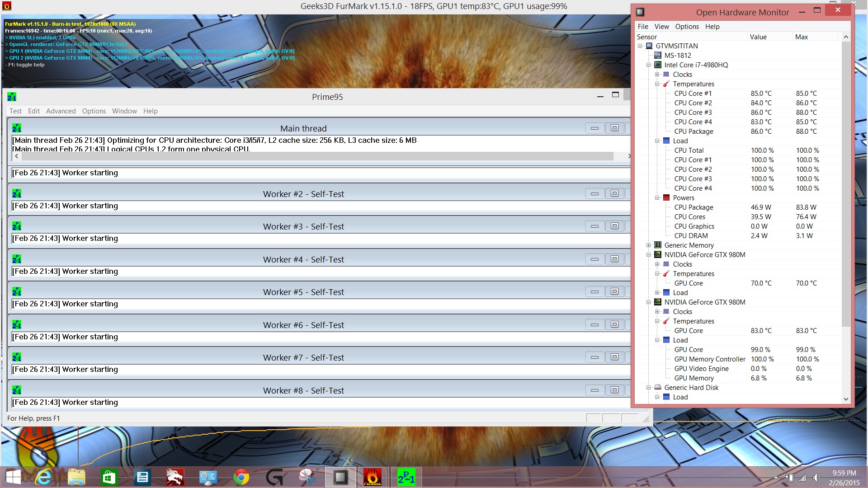
Task: Click the Prime95 window title icon
Action: [x=12, y=97]
